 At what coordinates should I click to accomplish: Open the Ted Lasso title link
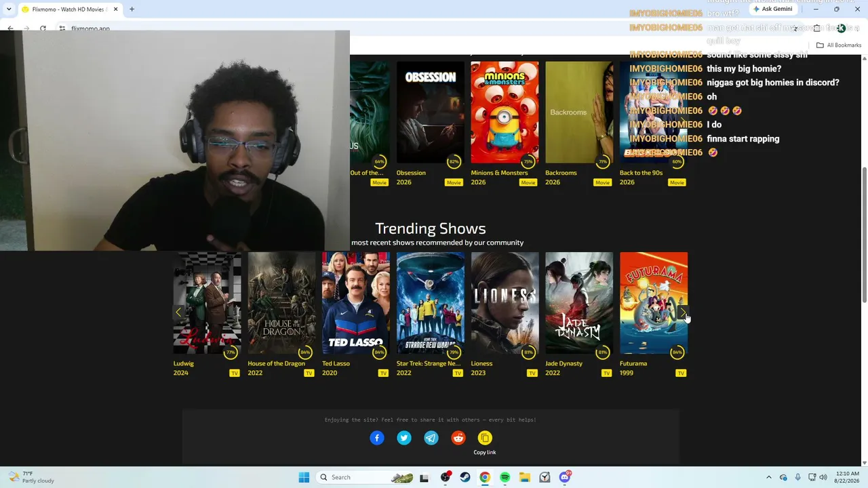(x=336, y=363)
